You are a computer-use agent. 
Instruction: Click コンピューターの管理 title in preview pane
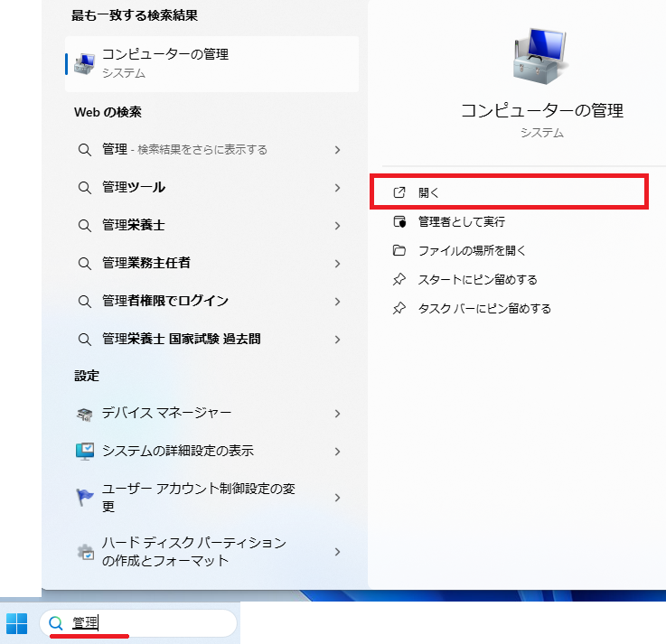[x=542, y=111]
